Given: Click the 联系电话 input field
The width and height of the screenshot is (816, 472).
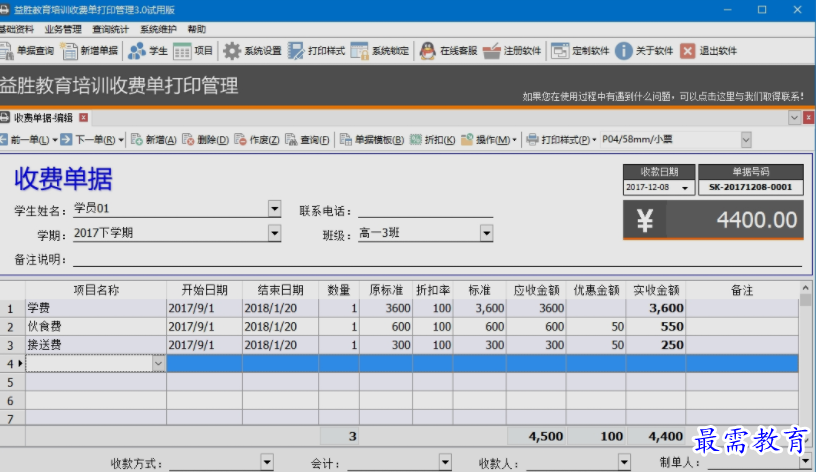Looking at the screenshot, I should [425, 210].
